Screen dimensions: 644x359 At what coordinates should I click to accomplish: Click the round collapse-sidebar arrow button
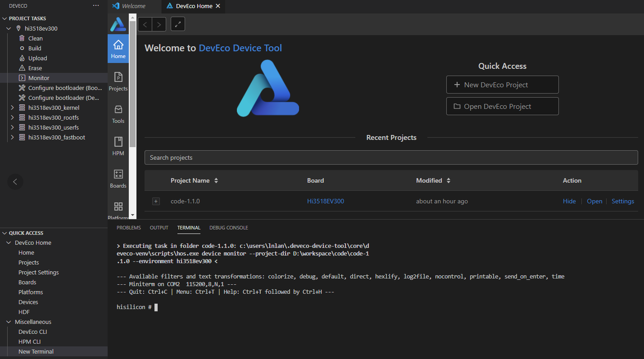(x=15, y=182)
